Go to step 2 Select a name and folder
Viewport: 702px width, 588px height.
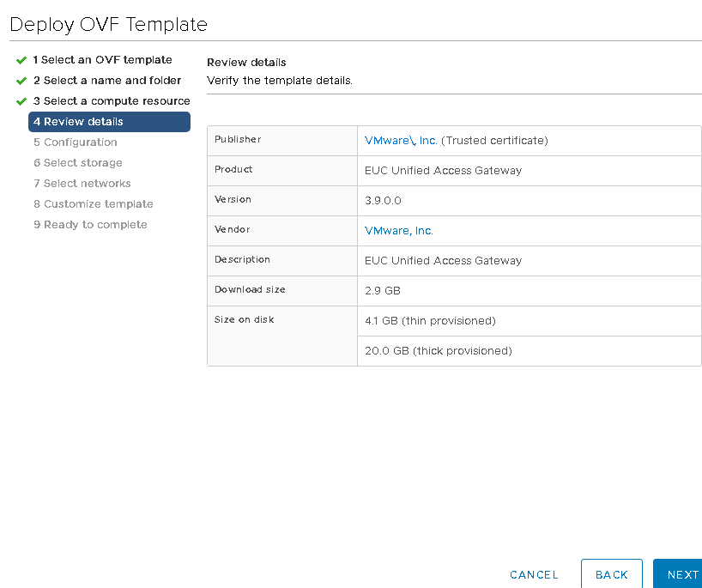tap(107, 80)
